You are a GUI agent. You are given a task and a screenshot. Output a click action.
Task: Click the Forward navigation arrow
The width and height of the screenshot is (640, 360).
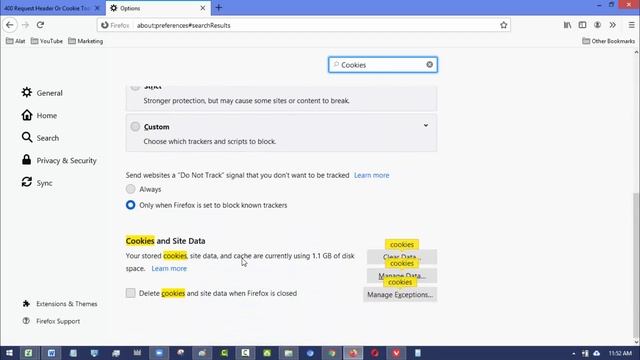pos(25,25)
